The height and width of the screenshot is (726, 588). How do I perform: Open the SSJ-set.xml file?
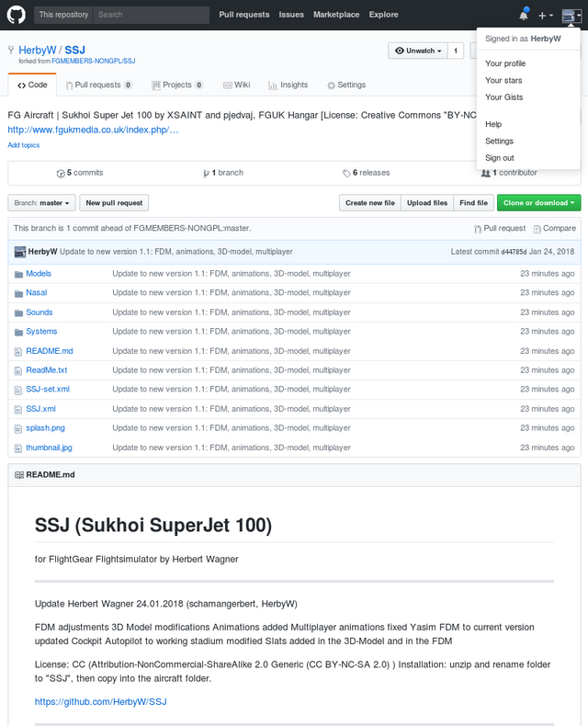pyautogui.click(x=48, y=390)
